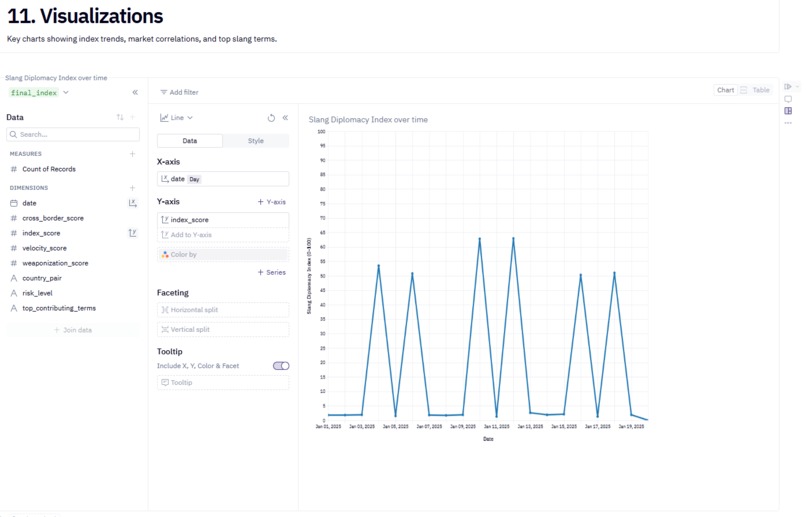
Task: Select the country_pair dimension
Action: [42, 278]
